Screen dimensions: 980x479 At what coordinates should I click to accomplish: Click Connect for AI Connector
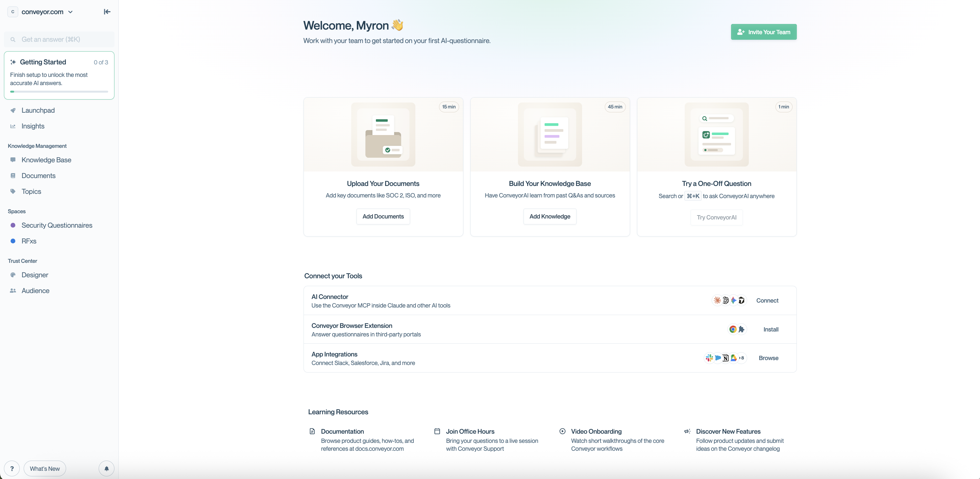(767, 300)
